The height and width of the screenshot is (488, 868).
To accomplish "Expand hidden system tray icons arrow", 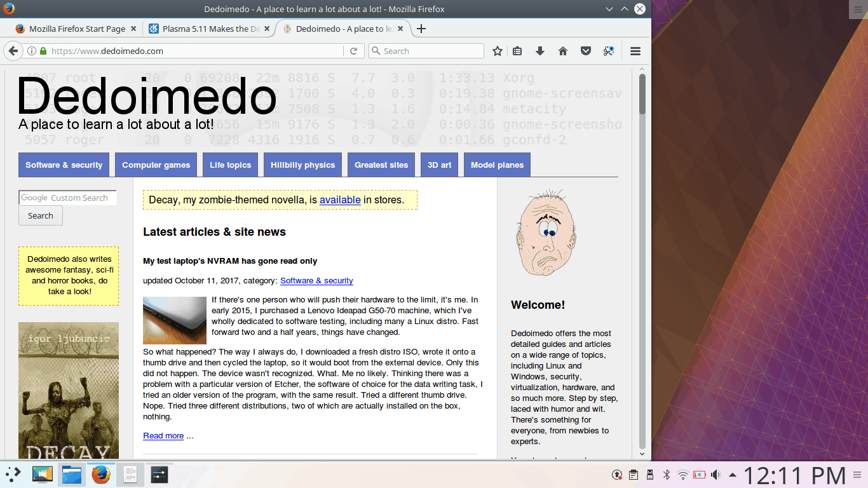I will pos(733,475).
